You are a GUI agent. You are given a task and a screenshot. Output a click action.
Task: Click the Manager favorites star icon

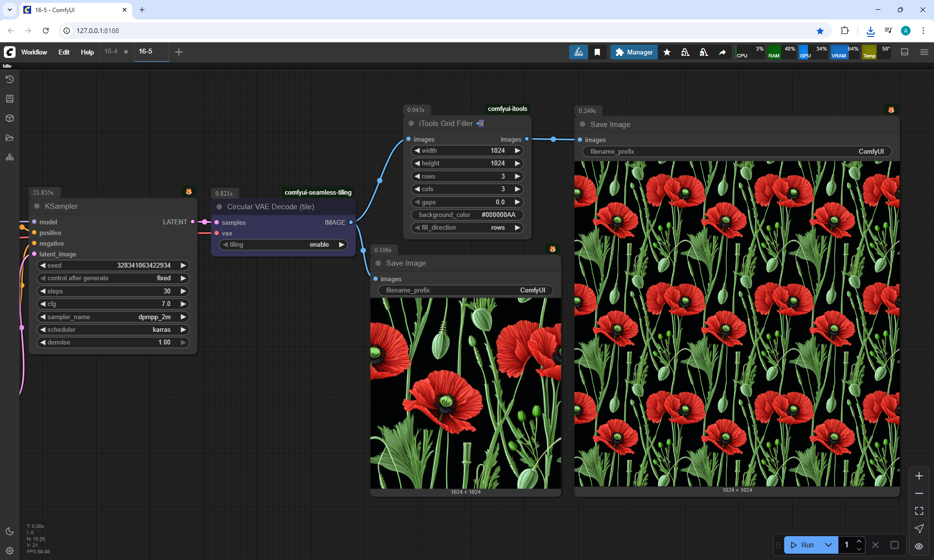pyautogui.click(x=667, y=52)
